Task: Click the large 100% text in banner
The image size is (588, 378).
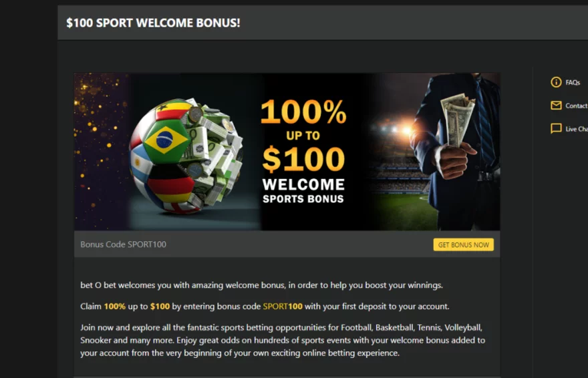Action: coord(303,112)
